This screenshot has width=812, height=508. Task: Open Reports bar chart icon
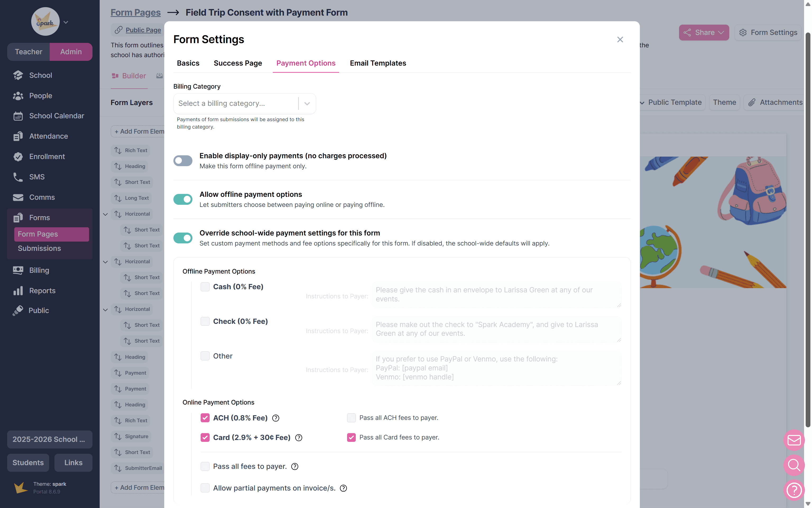coord(18,291)
